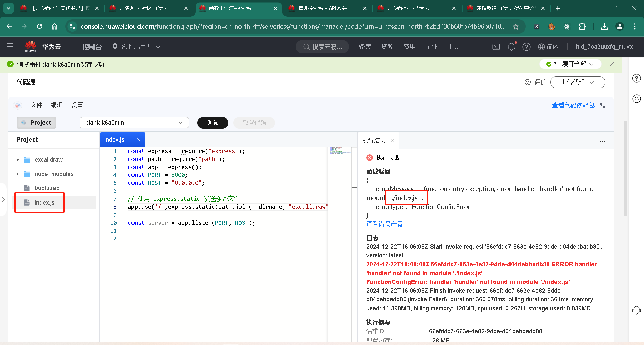Screen dimensions: 644x345
Task: Click the page vertical scrollbar
Action: click(625, 168)
